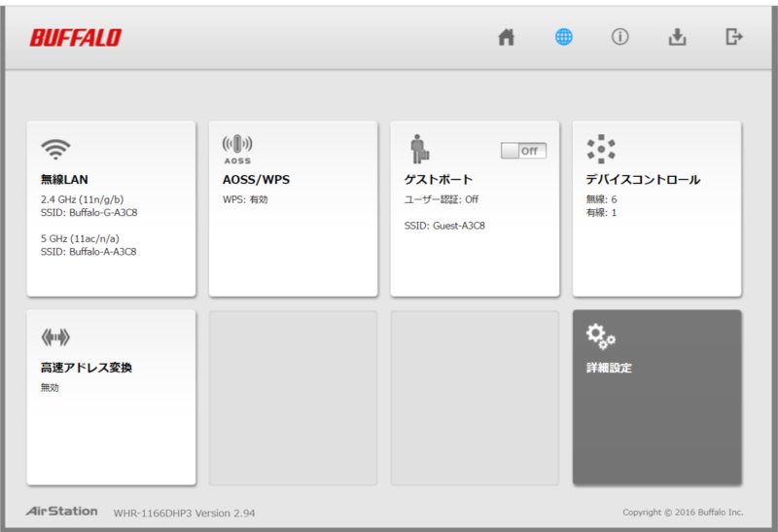Viewport: 778px width, 532px height.
Task: Click the device control dots icon
Action: (x=601, y=149)
